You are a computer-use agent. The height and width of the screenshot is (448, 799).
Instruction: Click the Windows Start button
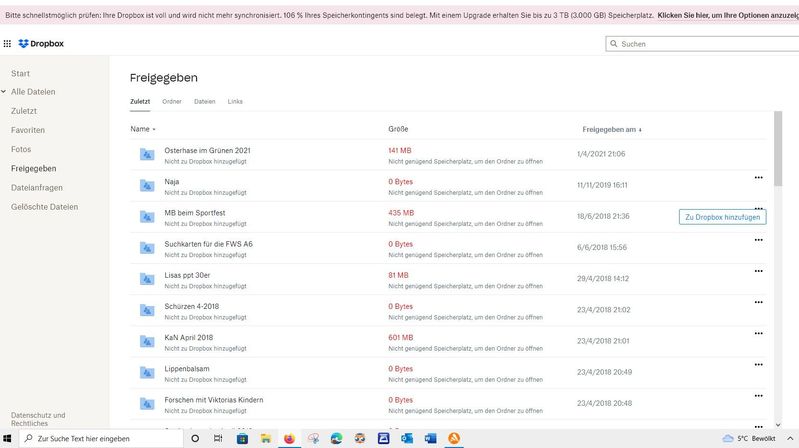pyautogui.click(x=9, y=438)
